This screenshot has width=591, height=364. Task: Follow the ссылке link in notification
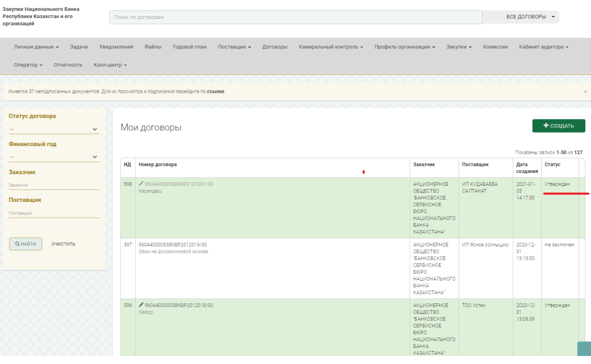coord(216,91)
